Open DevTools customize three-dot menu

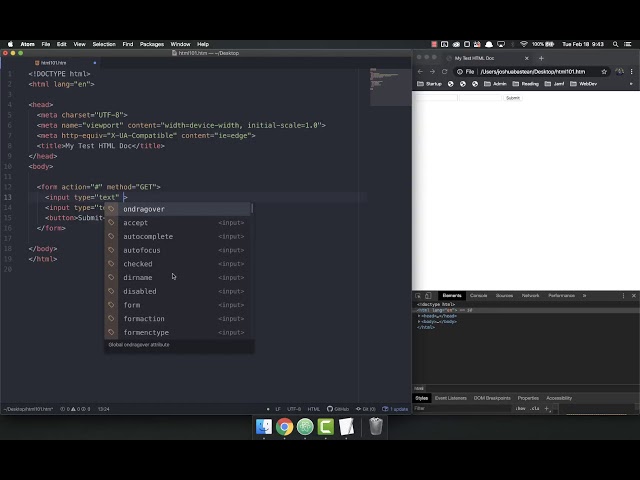tap(623, 296)
